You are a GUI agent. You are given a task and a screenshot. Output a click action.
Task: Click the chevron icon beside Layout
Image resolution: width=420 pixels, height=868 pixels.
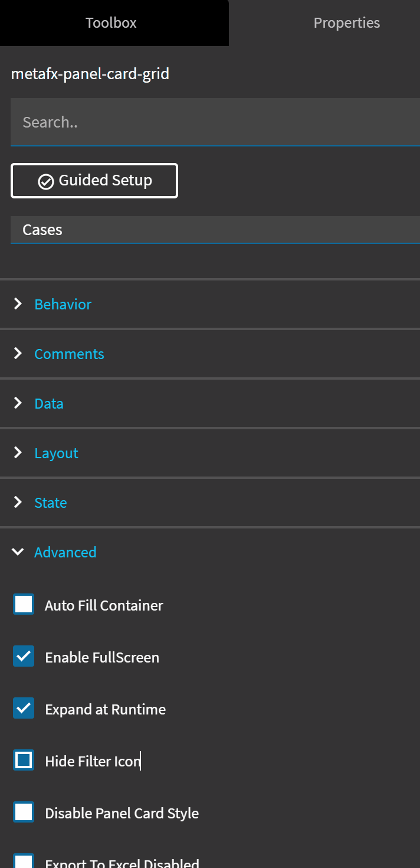pos(17,453)
